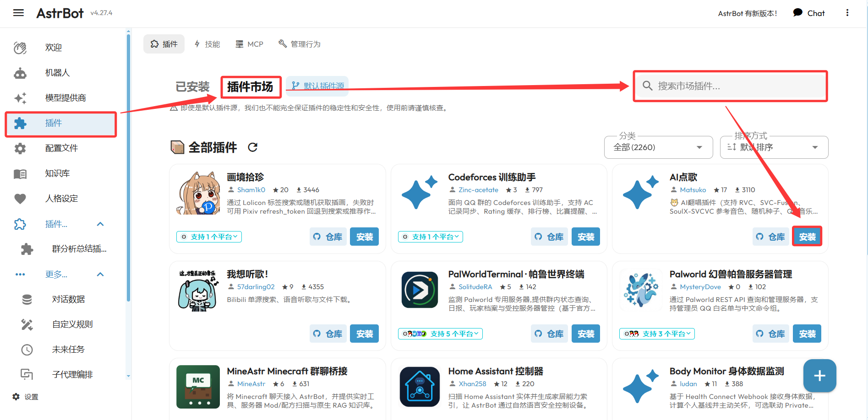The width and height of the screenshot is (868, 420).
Task: Open author Zinc-acetate link
Action: (478, 190)
